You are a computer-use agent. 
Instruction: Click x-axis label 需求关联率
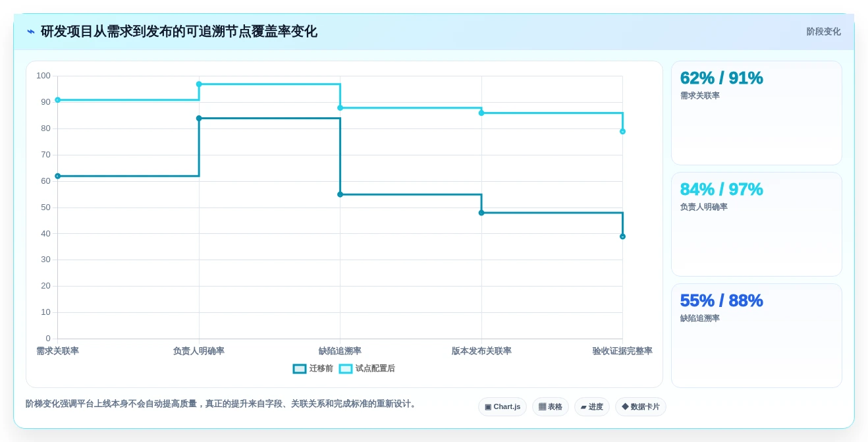[x=58, y=351]
